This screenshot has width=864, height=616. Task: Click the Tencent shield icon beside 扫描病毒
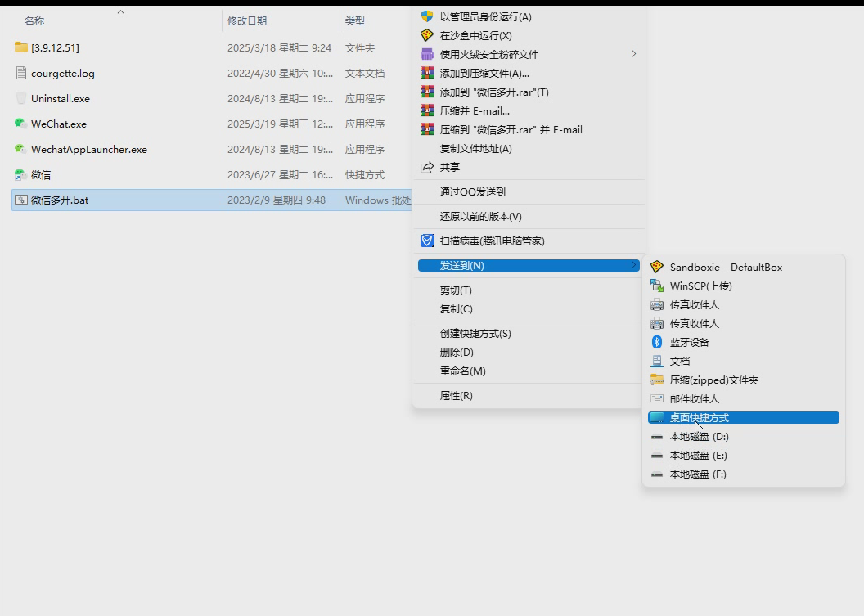[426, 240]
